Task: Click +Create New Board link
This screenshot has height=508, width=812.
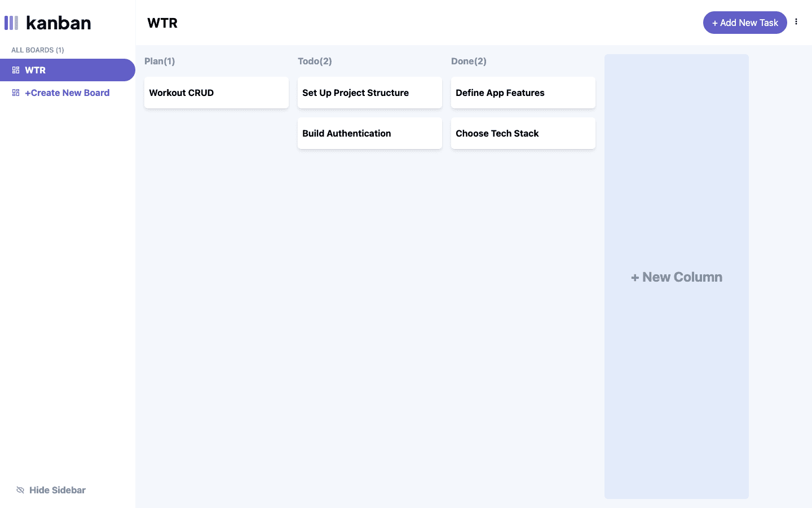Action: (67, 93)
